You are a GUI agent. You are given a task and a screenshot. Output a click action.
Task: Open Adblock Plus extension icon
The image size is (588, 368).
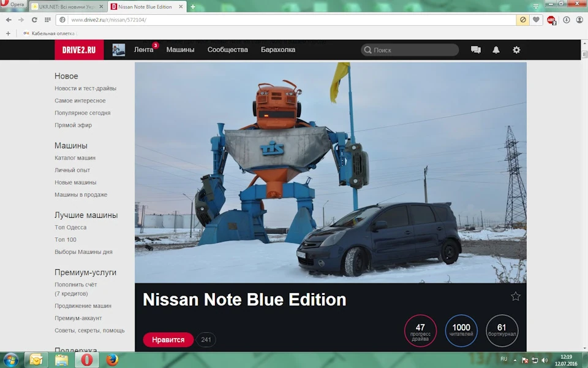pos(551,20)
